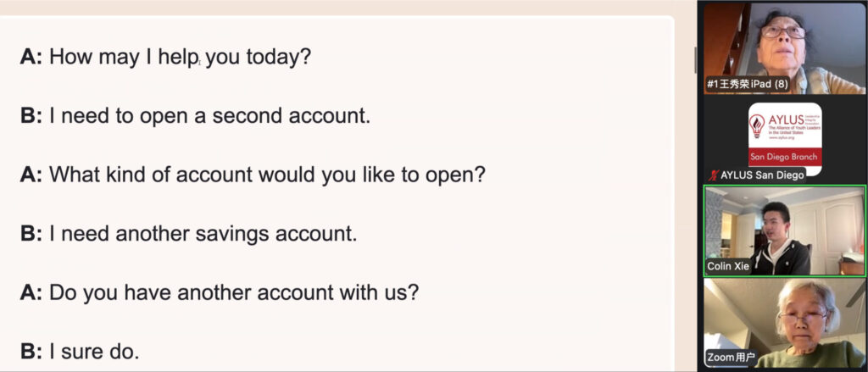The image size is (868, 372).
Task: Click the torch icon in the AYLUS logo
Action: pos(757,126)
